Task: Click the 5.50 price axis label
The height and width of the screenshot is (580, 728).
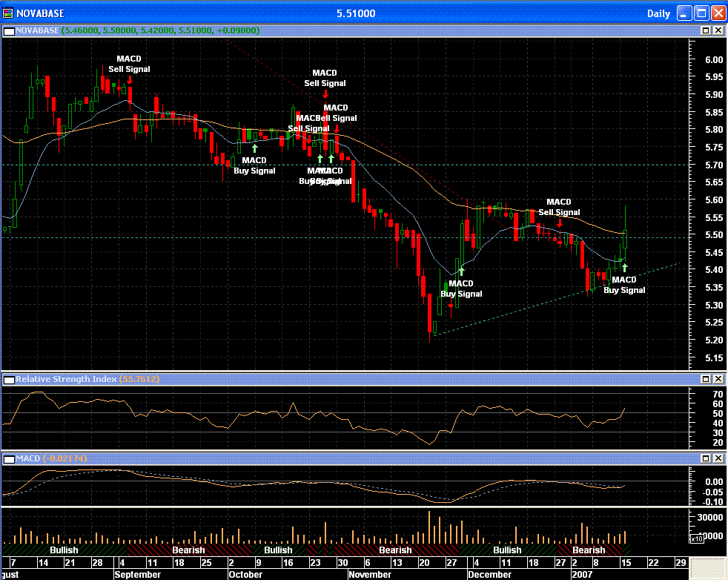Action: (x=714, y=235)
